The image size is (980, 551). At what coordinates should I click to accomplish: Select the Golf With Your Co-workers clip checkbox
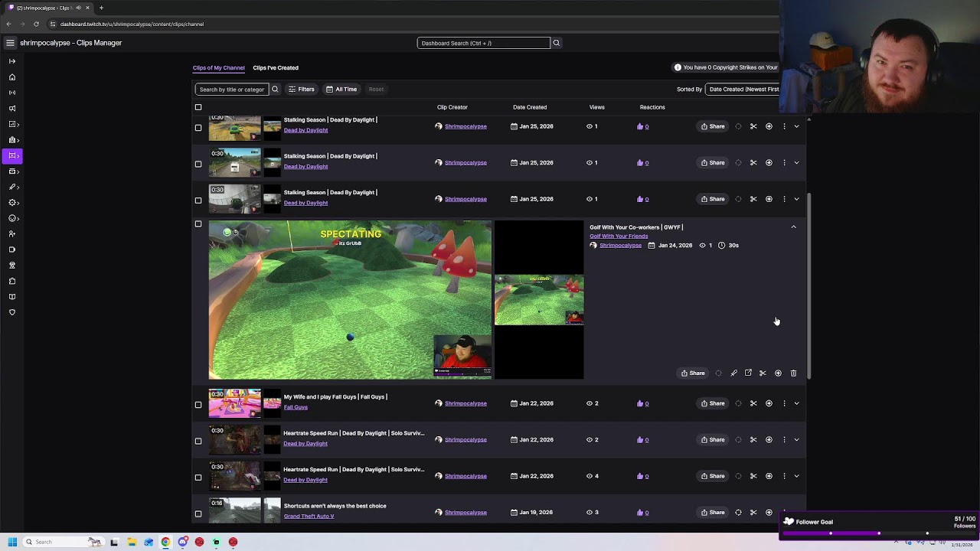pyautogui.click(x=198, y=224)
